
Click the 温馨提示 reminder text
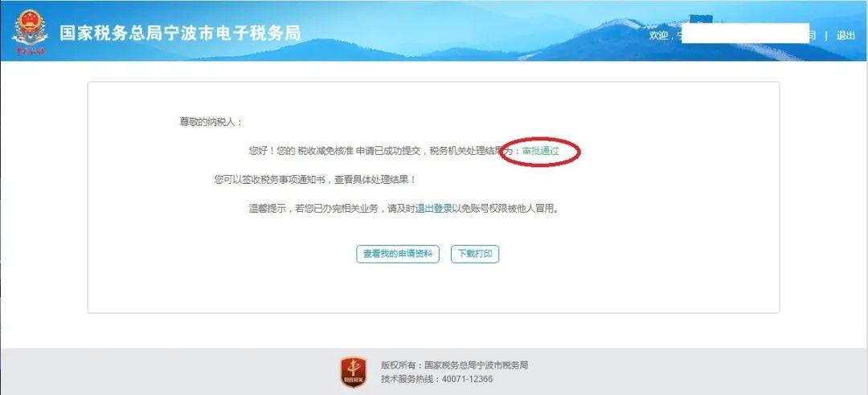(x=403, y=209)
